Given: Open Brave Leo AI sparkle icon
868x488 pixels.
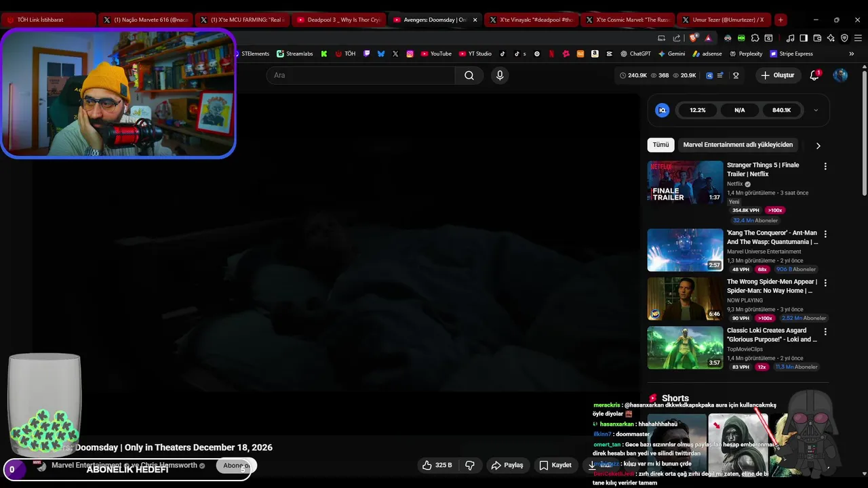Looking at the screenshot, I should [x=831, y=38].
